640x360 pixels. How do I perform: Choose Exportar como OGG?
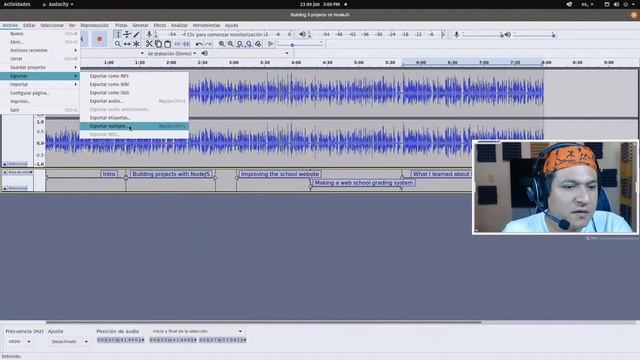tap(134, 93)
